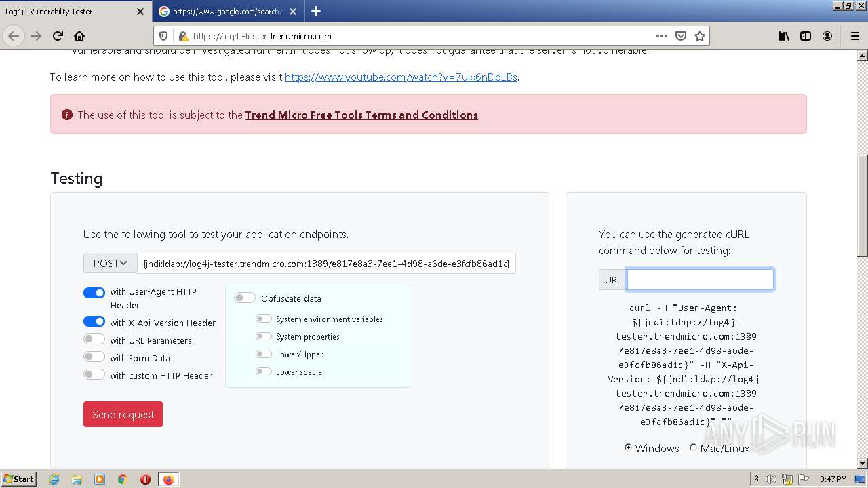Go back using browser back arrow
Screen dimensions: 868x488
(14, 36)
